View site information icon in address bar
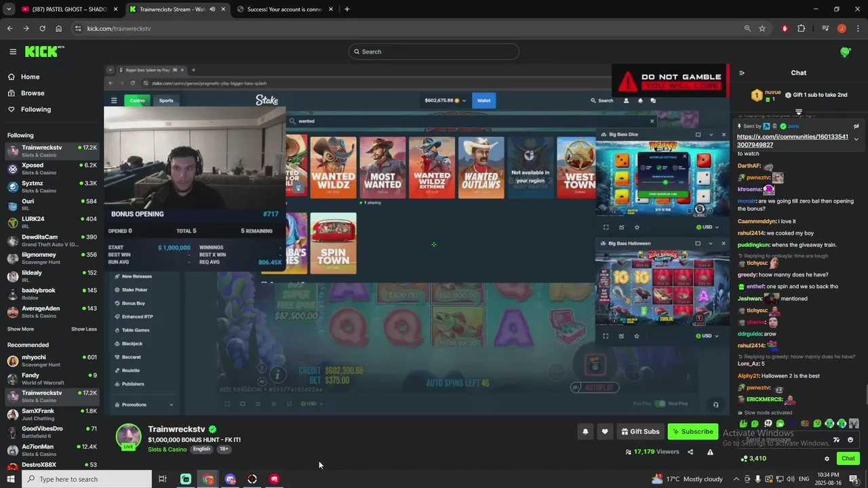 (78, 28)
